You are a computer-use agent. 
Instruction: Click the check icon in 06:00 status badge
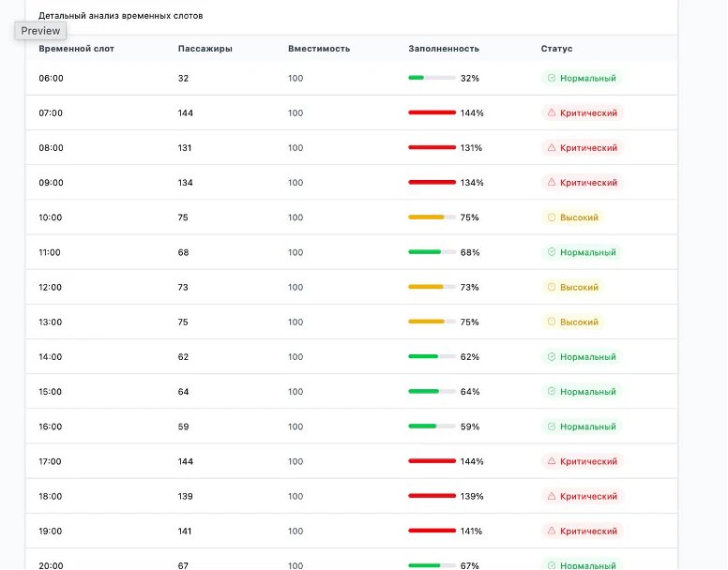[551, 78]
